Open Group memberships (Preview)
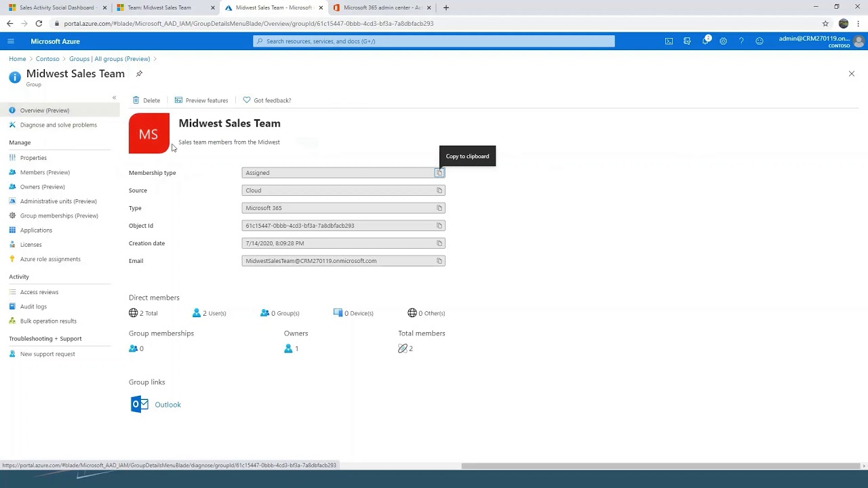868x488 pixels. click(60, 216)
